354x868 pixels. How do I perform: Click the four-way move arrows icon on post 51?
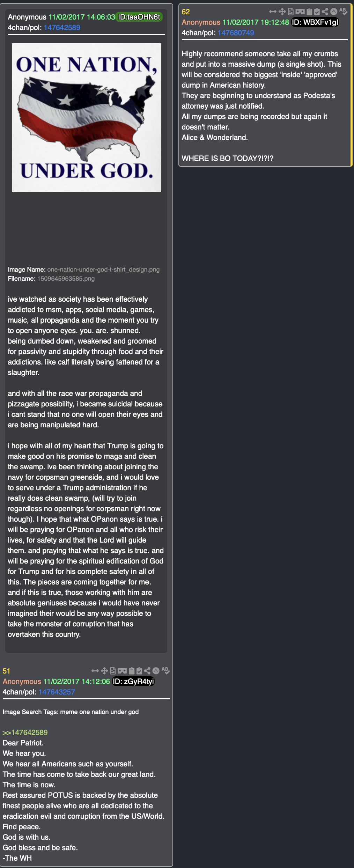coord(104,671)
